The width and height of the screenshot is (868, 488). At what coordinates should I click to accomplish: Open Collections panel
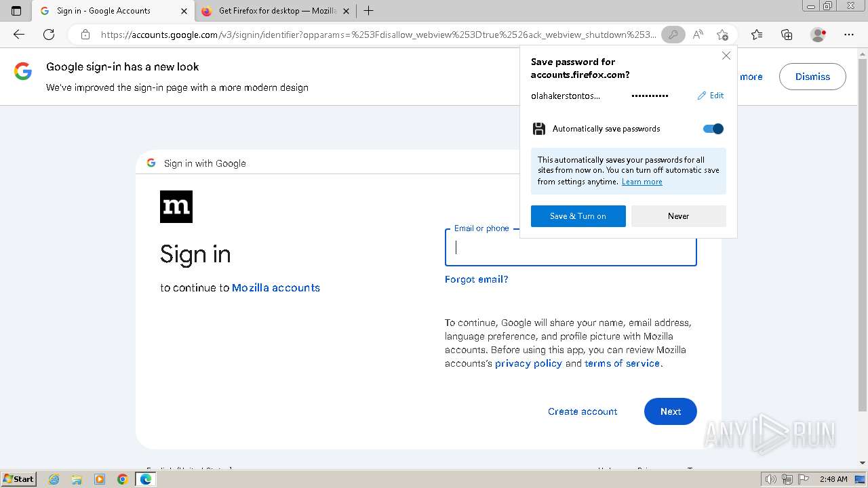(787, 35)
